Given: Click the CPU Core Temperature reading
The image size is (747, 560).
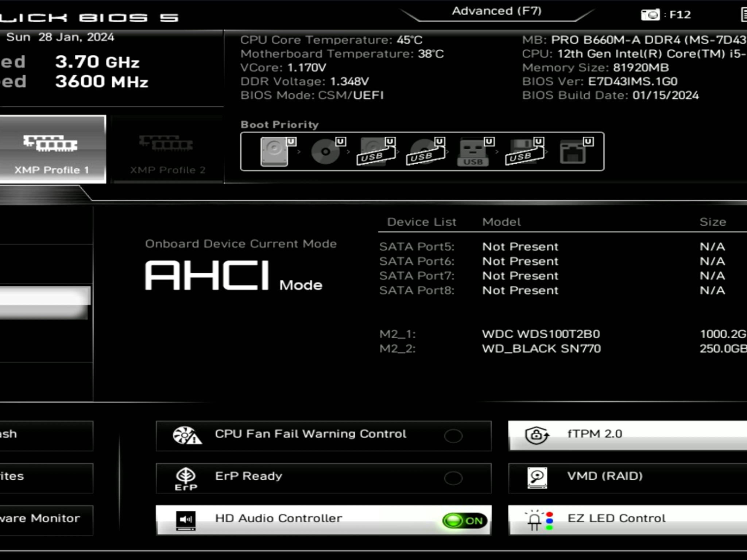Looking at the screenshot, I should pos(331,40).
